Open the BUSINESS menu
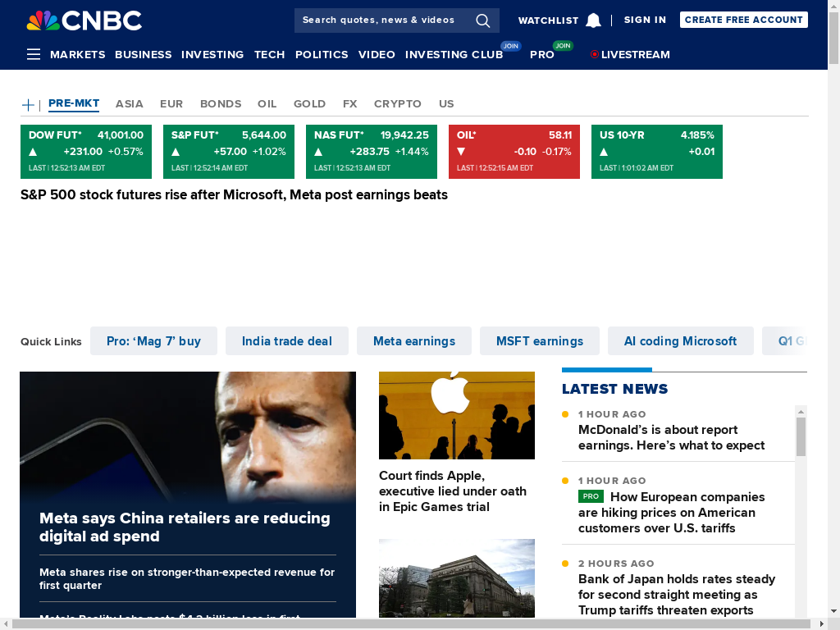 pos(143,55)
